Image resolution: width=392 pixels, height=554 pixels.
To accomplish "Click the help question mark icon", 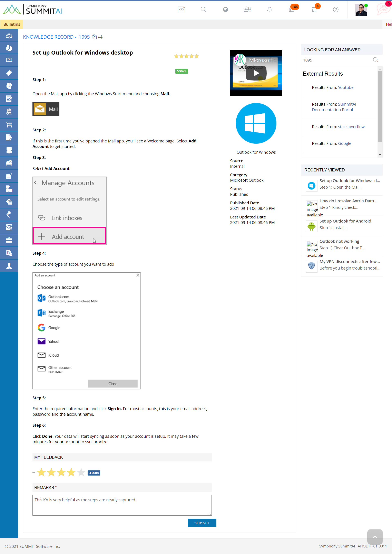I will (x=335, y=9).
